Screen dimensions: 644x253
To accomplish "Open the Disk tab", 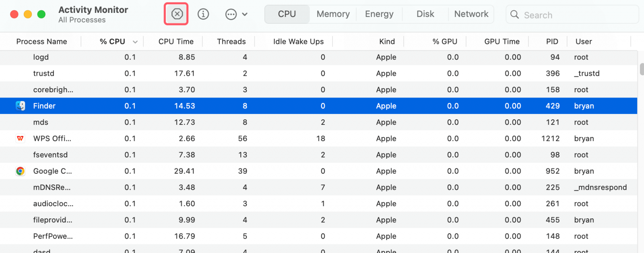I will point(425,14).
